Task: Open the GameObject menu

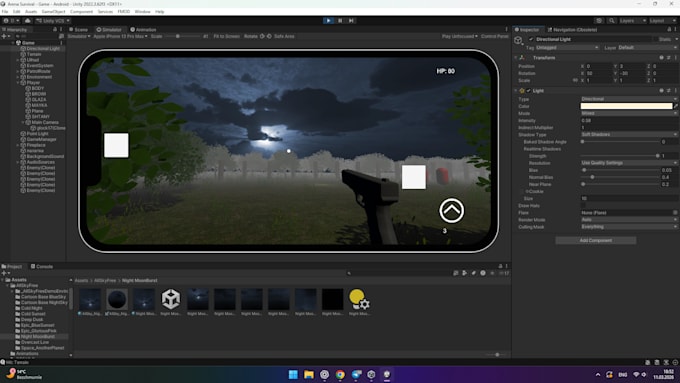Action: click(53, 12)
